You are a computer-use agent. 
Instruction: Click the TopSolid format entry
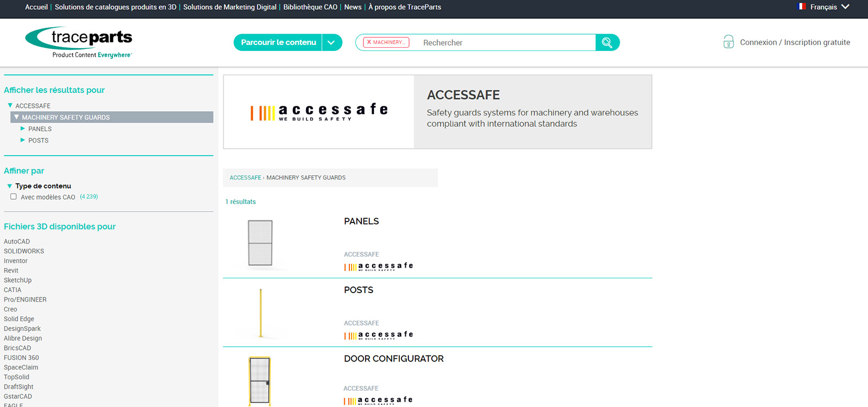(x=17, y=377)
